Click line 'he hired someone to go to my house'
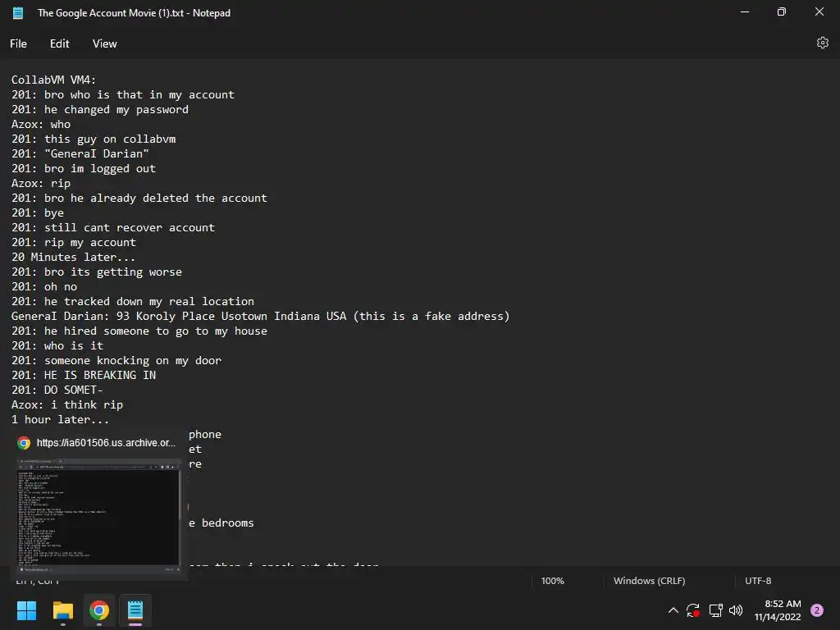The width and height of the screenshot is (840, 630). [155, 331]
